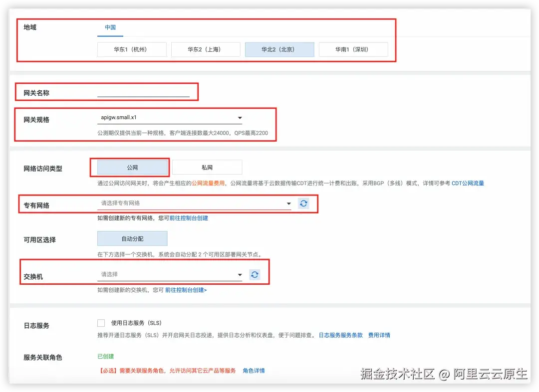Click the 交换机 dropdown arrow icon
Screen dimensions: 539x392
point(240,274)
